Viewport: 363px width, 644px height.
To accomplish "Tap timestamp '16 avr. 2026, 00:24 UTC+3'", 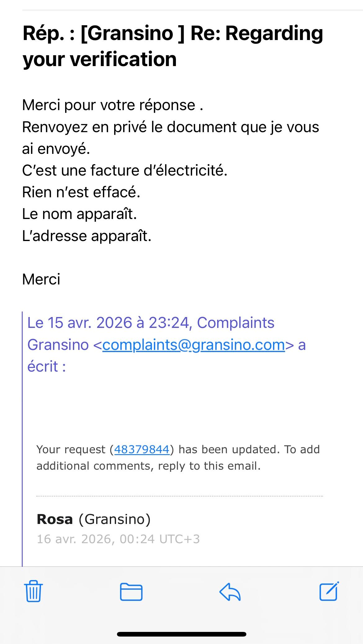I will point(118,539).
